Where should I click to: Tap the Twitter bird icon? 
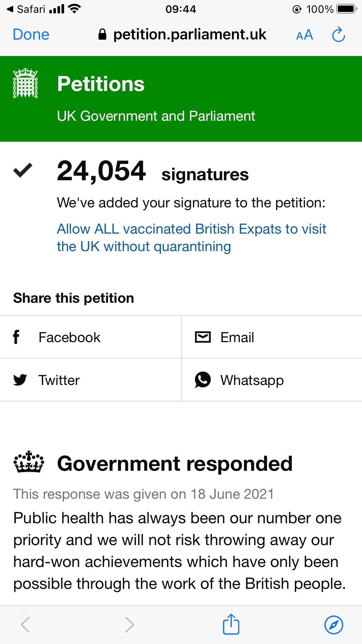click(20, 380)
